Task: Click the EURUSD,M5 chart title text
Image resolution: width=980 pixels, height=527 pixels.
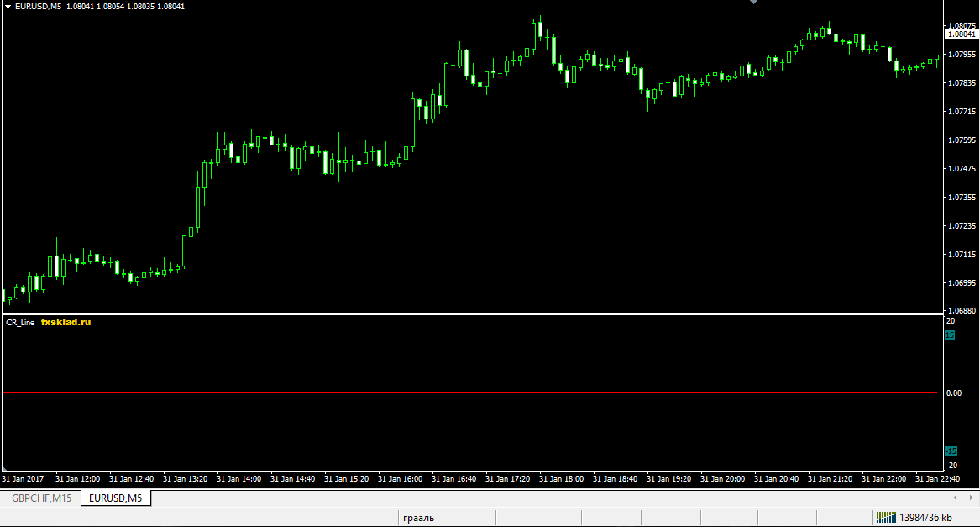Action: (x=38, y=6)
